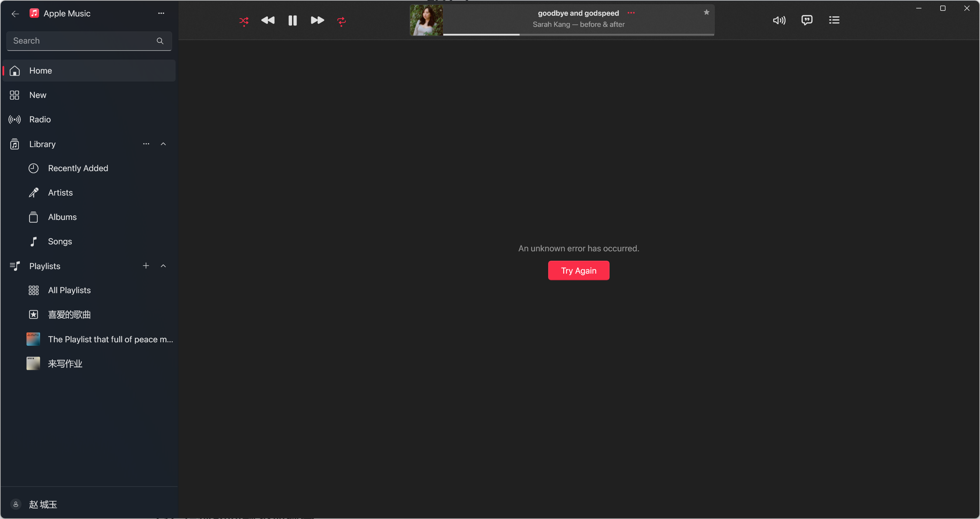Toggle shuffle playback
The height and width of the screenshot is (519, 980).
tap(244, 21)
